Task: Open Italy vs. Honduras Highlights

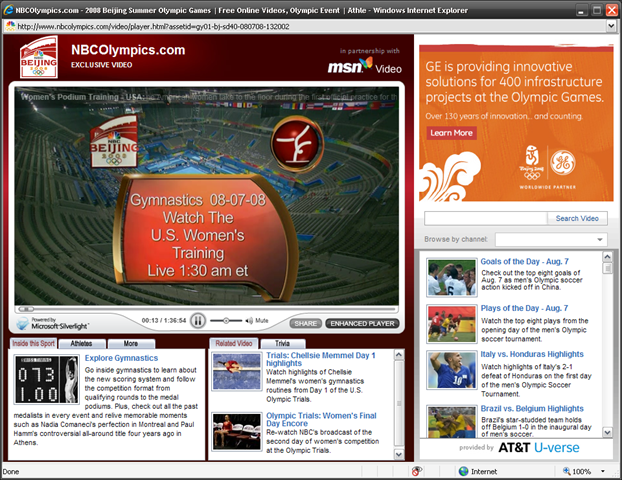Action: pos(532,354)
